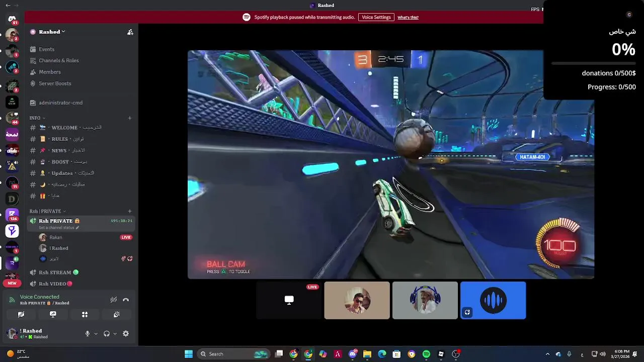This screenshot has width=644, height=362.
Task: Open the soundboard button
Action: coord(116,314)
